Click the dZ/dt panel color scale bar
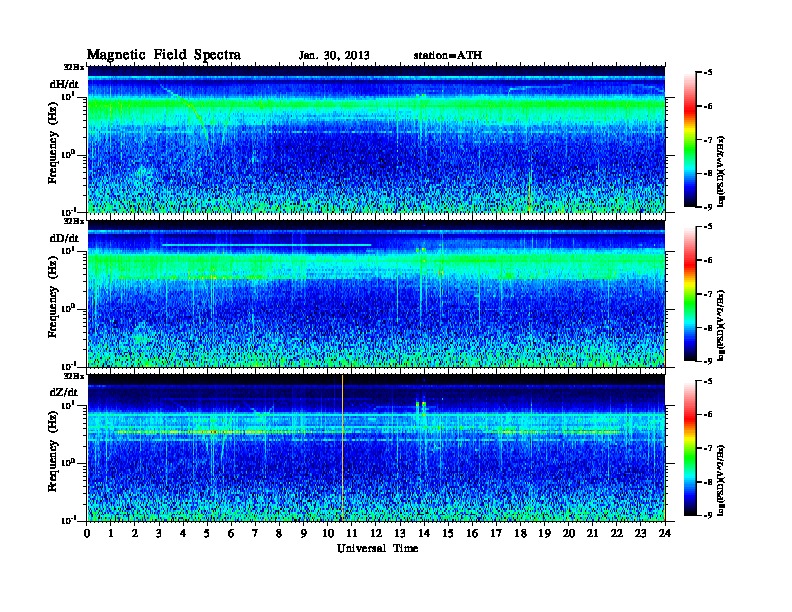The image size is (792, 612). pyautogui.click(x=690, y=448)
